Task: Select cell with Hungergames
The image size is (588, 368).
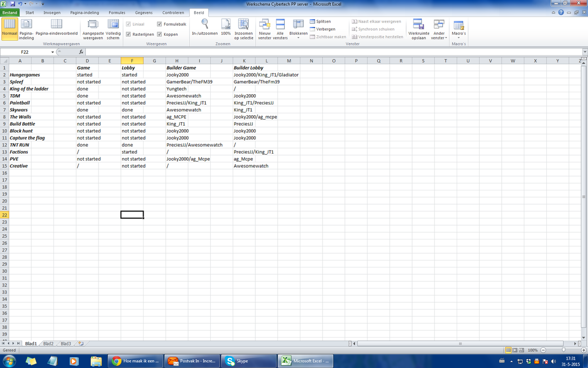Action: (x=25, y=75)
